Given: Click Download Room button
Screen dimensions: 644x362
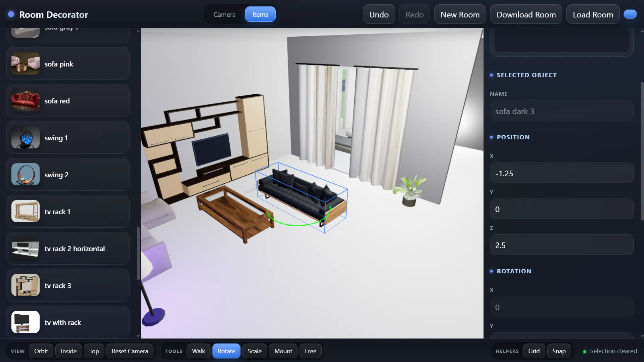Looking at the screenshot, I should [x=526, y=14].
